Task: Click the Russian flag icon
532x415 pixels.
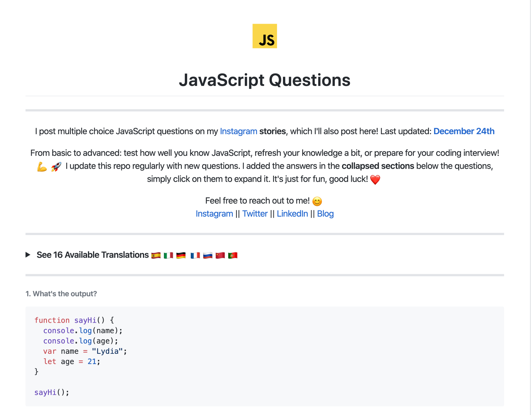Action: coord(208,255)
